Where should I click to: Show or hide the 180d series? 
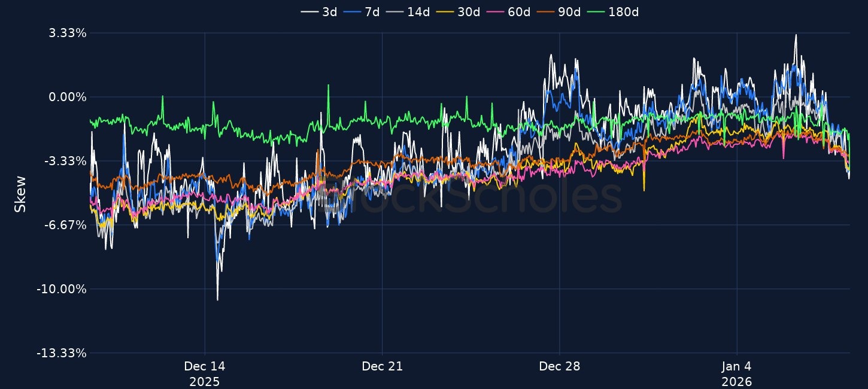tap(613, 11)
